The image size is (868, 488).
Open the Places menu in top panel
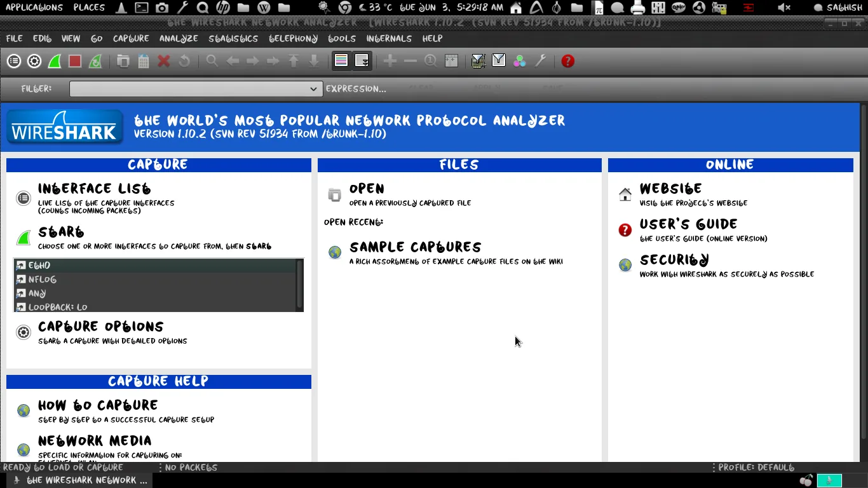pyautogui.click(x=89, y=8)
